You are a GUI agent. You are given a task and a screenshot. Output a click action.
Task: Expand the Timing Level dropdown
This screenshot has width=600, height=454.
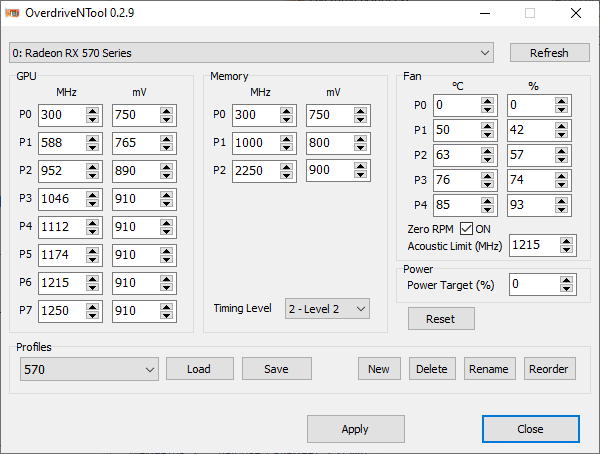pyautogui.click(x=327, y=309)
